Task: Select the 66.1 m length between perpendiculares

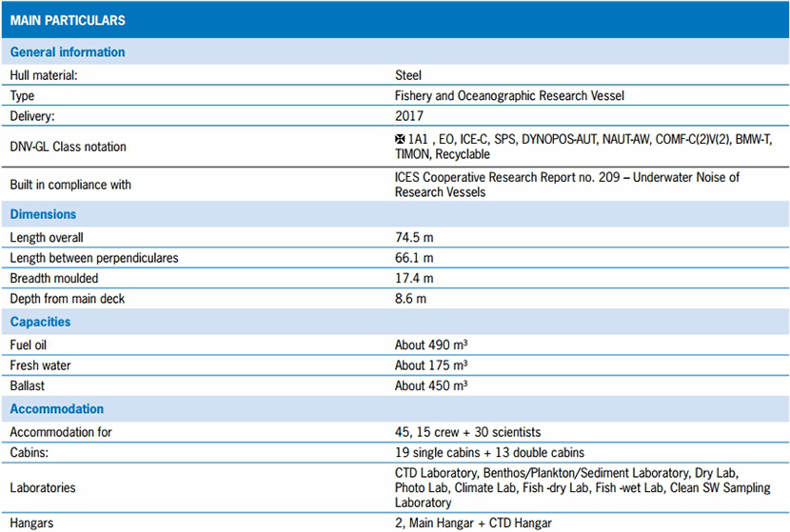Action: (x=415, y=258)
